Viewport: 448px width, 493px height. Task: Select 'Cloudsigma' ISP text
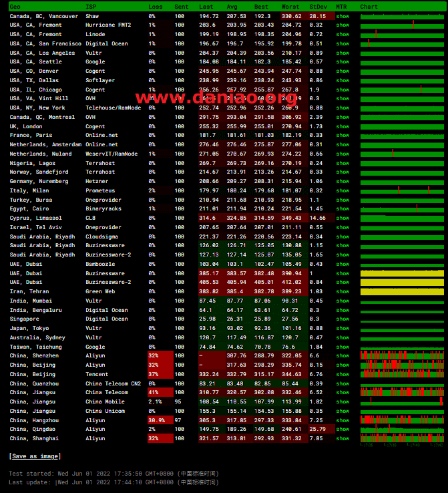pos(101,236)
